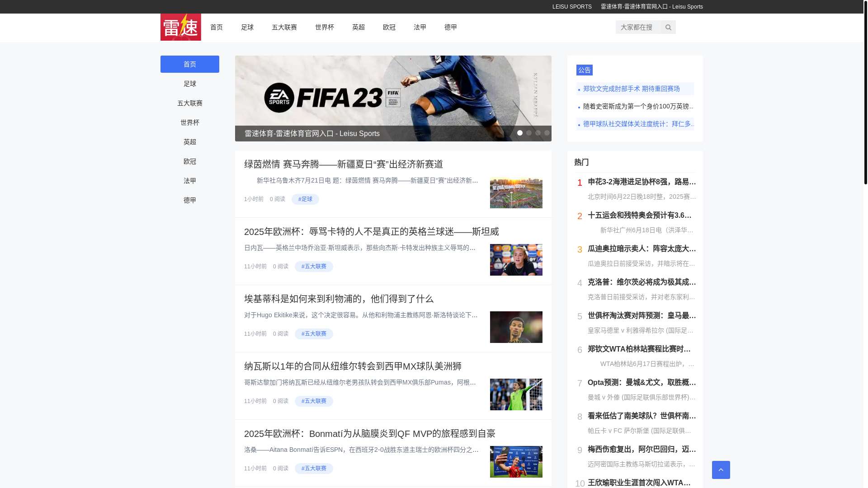Open hot item 1 申花3-2海港
The height and width of the screenshot is (488, 868).
(x=642, y=182)
